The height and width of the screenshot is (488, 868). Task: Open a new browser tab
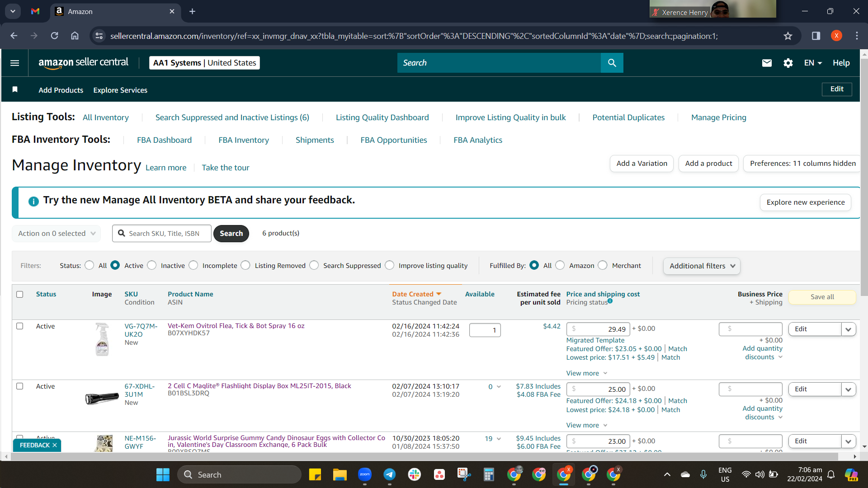tap(192, 11)
